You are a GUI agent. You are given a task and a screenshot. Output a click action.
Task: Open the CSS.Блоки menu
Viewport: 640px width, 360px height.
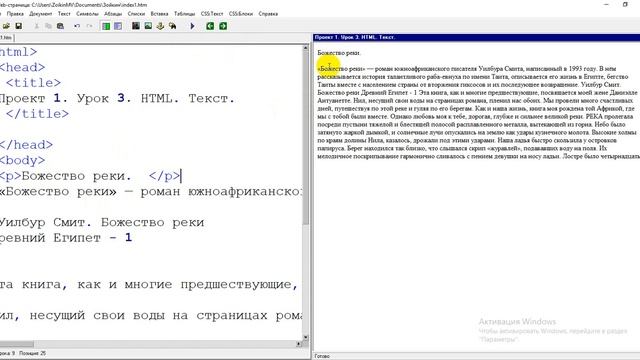(x=241, y=14)
